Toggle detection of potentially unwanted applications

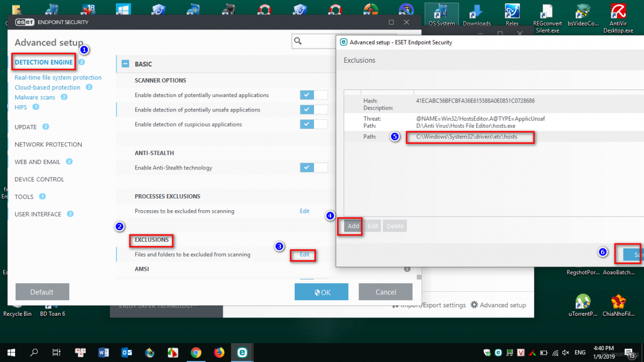(313, 95)
